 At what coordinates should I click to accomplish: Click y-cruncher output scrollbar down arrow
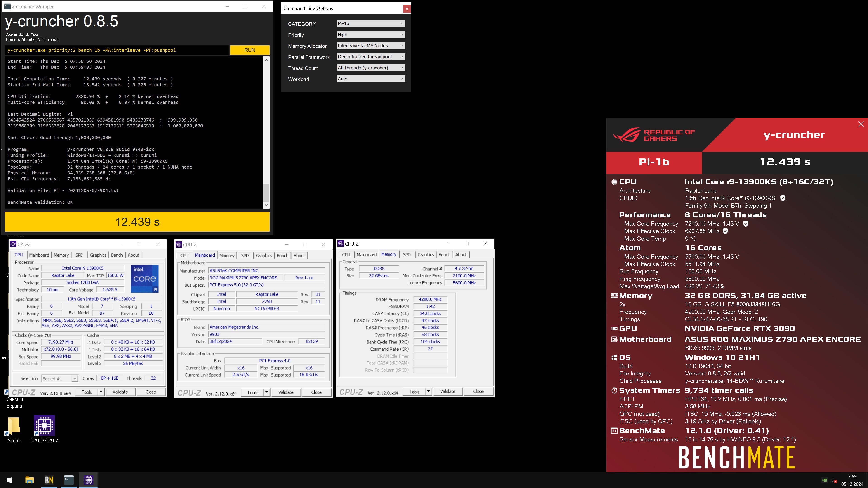click(x=266, y=205)
